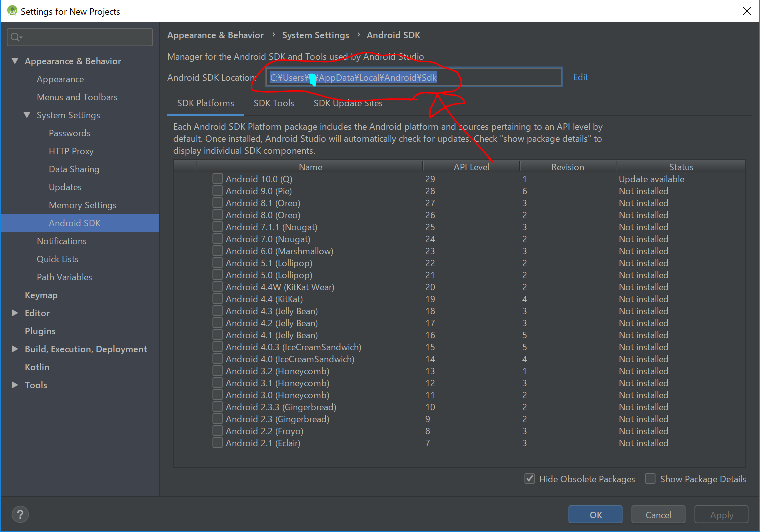Open Plugins settings

40,331
